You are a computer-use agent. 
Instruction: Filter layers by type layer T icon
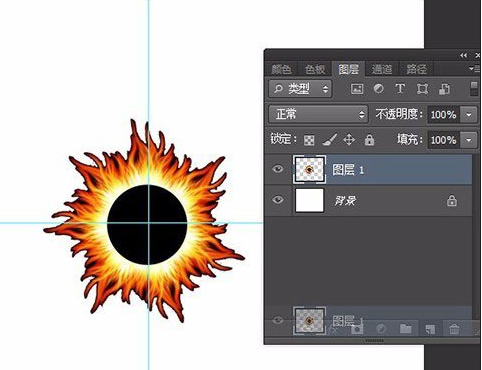[400, 89]
